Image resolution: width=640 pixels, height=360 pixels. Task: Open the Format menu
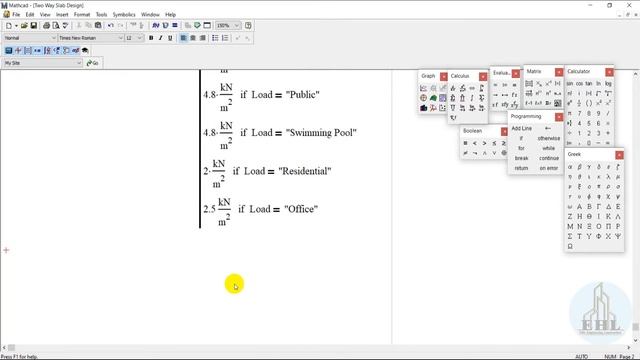pos(82,14)
